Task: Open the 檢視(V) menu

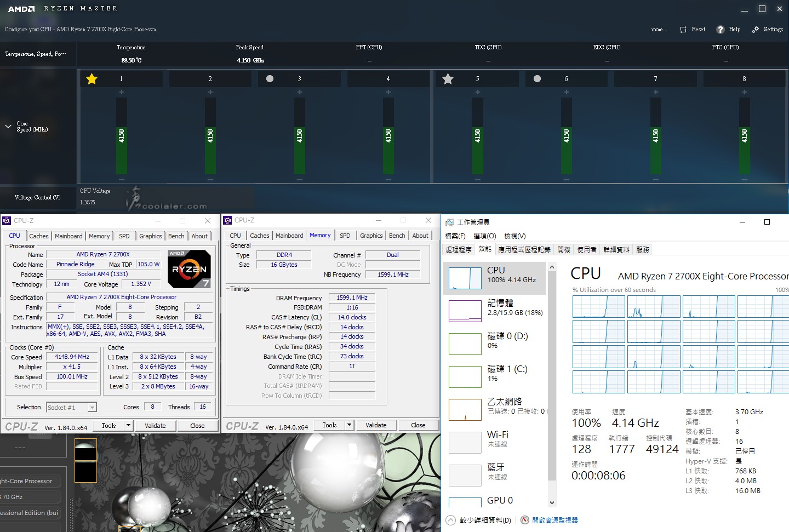Action: coord(515,236)
